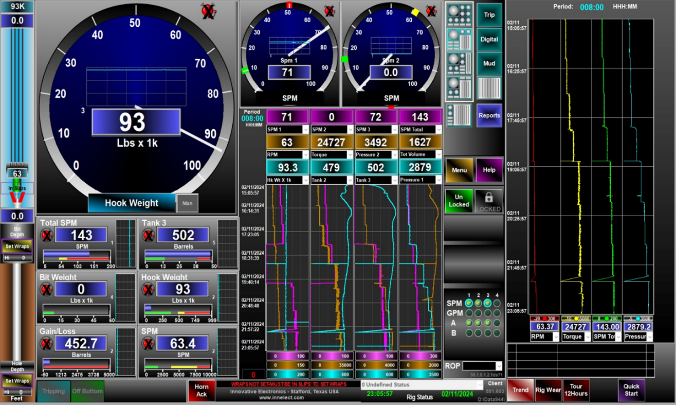Click the Quick Start button
This screenshot has height=405, width=676.
[632, 390]
